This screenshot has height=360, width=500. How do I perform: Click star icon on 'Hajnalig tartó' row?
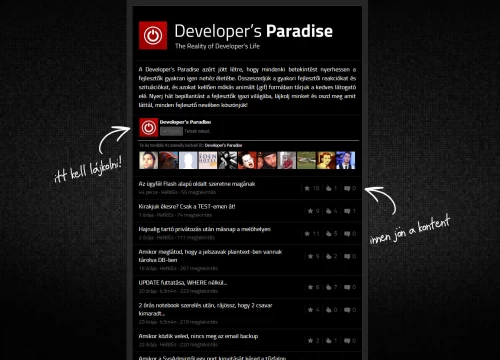coord(307,234)
